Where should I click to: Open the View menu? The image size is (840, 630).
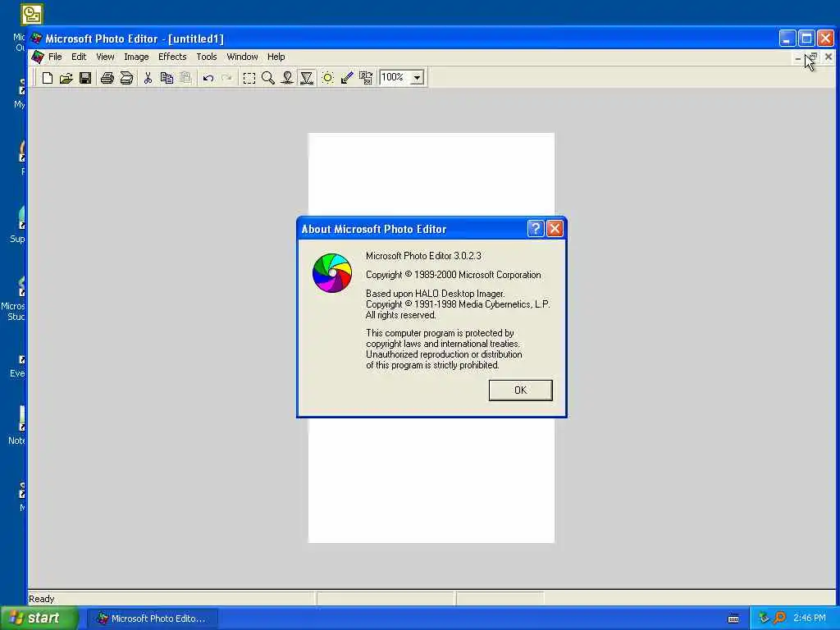pyautogui.click(x=105, y=57)
